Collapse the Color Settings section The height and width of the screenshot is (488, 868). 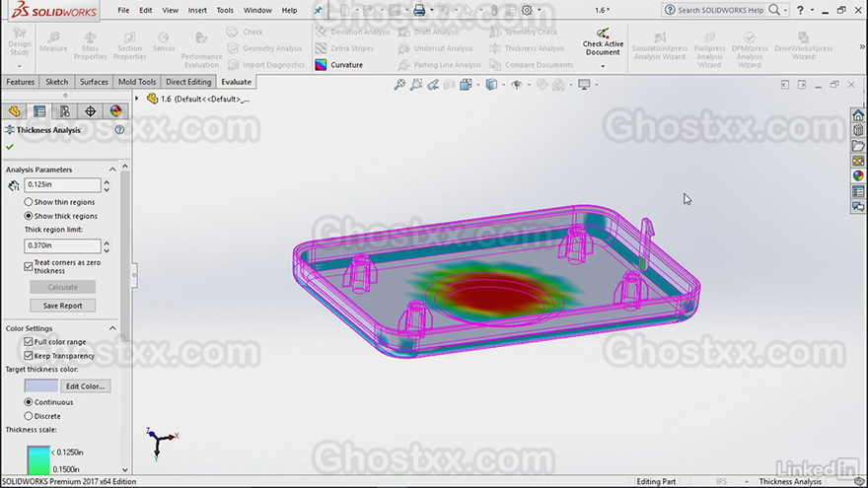tap(112, 328)
